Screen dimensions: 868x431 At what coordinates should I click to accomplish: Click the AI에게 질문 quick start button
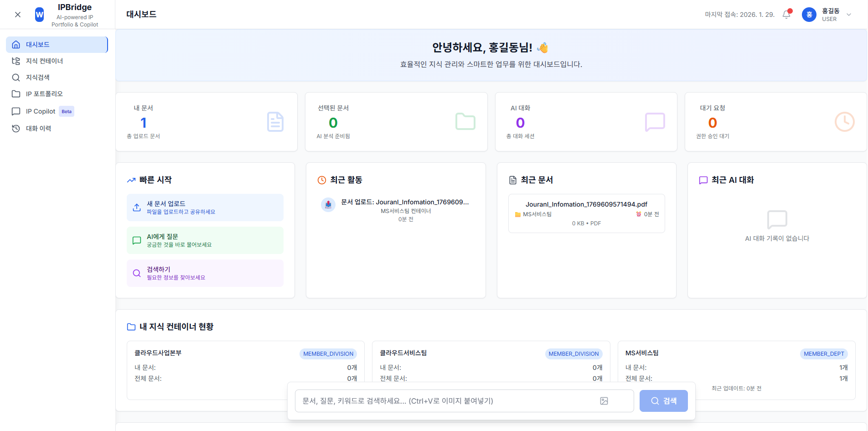click(205, 240)
